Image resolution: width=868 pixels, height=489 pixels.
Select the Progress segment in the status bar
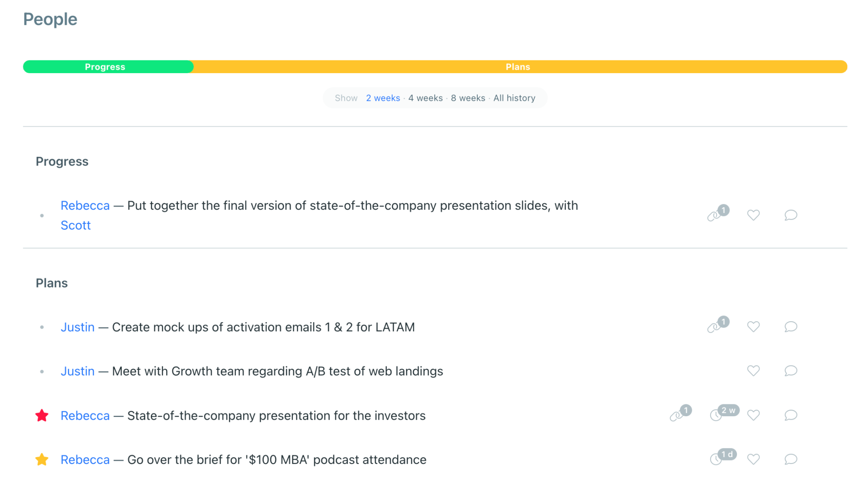105,67
